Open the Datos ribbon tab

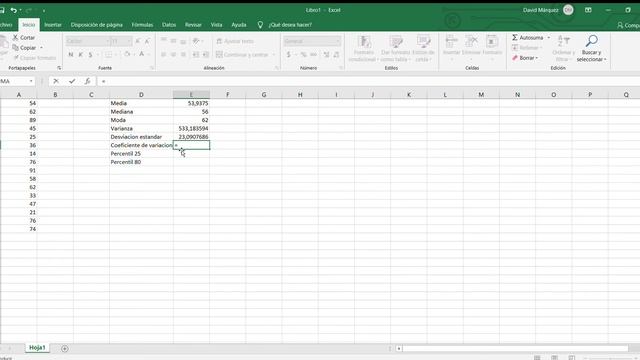click(x=169, y=25)
